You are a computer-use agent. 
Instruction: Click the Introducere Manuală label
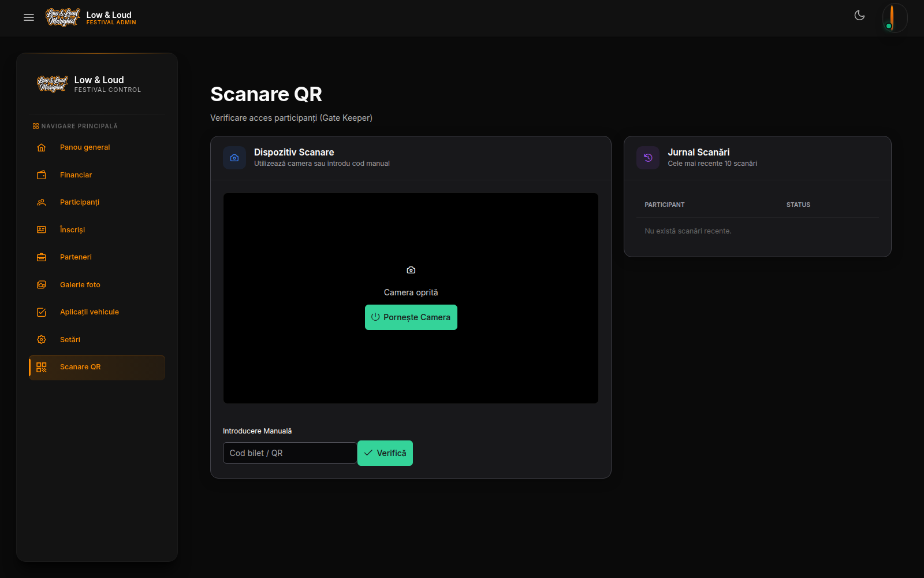258,431
